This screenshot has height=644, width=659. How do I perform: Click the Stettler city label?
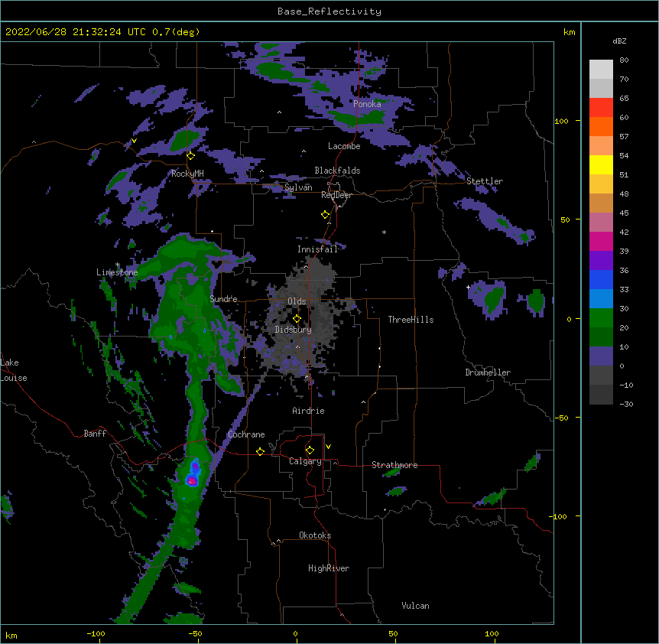click(x=485, y=181)
